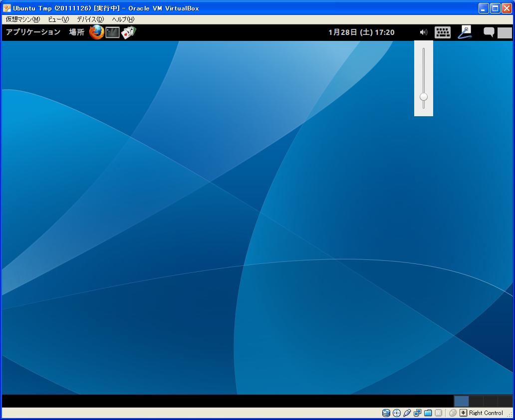Click the speaker volume icon
Viewport: 515px width, 420px height.
click(x=424, y=32)
